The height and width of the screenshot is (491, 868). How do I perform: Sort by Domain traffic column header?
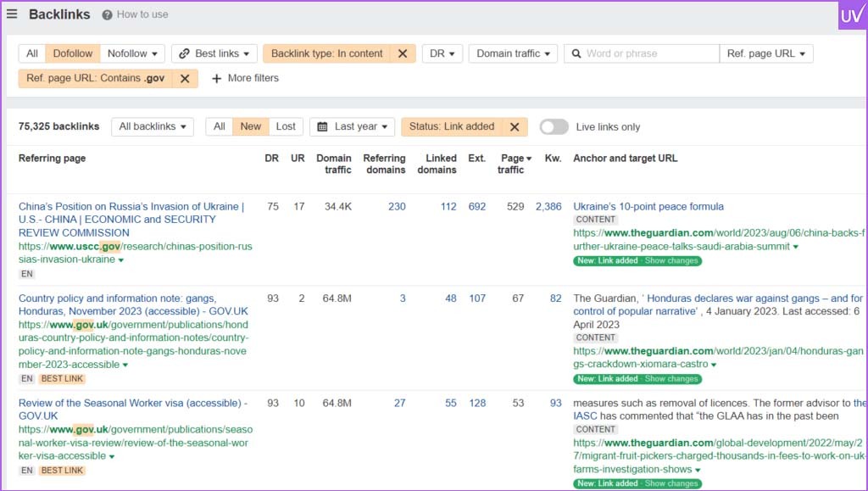(334, 164)
